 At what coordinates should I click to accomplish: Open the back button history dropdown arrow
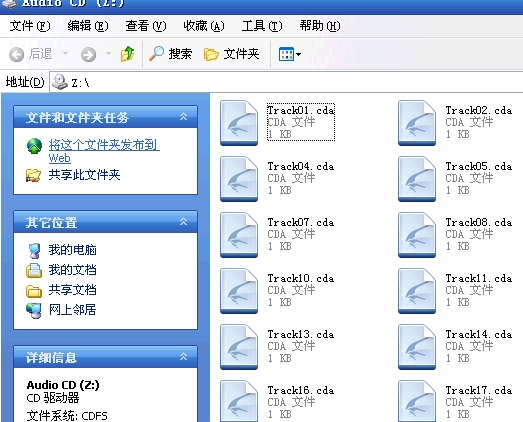point(66,53)
